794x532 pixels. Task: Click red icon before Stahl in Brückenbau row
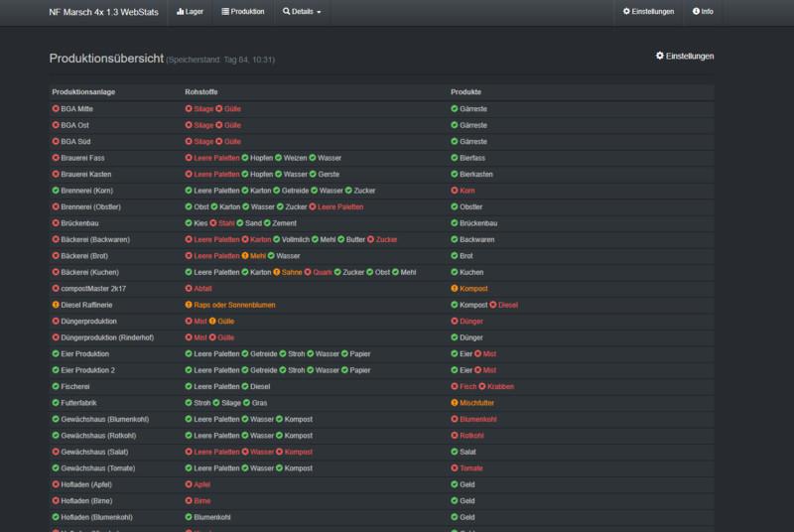[x=213, y=222]
